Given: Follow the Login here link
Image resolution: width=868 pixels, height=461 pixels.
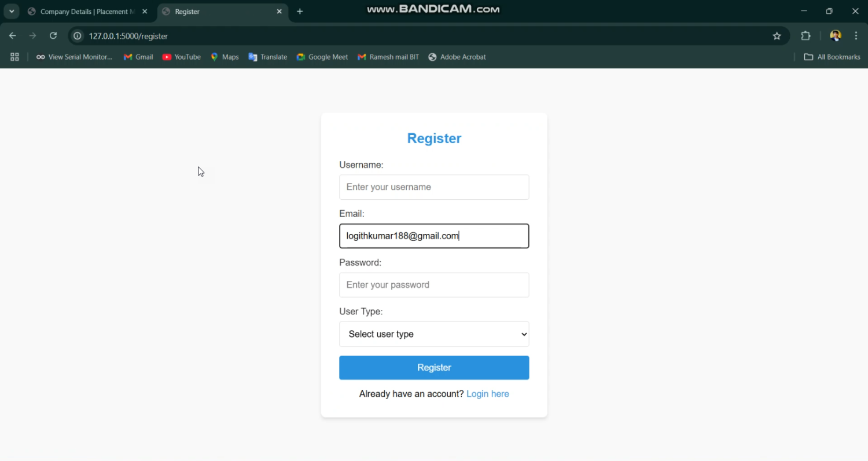Looking at the screenshot, I should click(x=488, y=394).
